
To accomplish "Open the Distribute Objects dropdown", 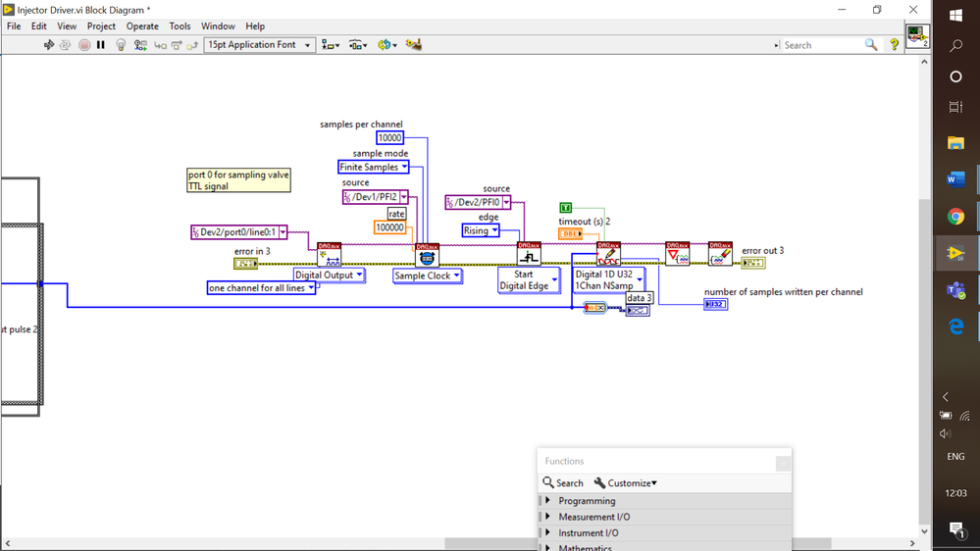I will click(357, 45).
